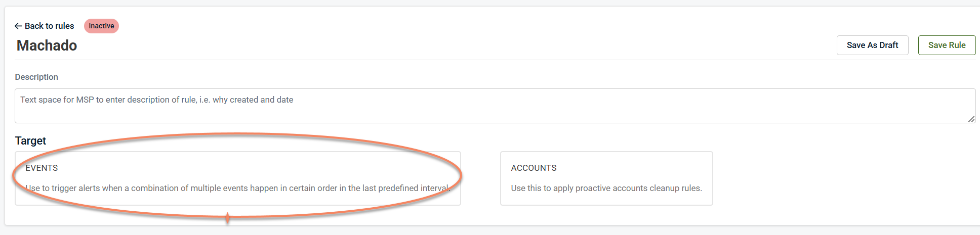This screenshot has height=235, width=980.
Task: Click the events trigger alerts description
Action: (x=238, y=188)
